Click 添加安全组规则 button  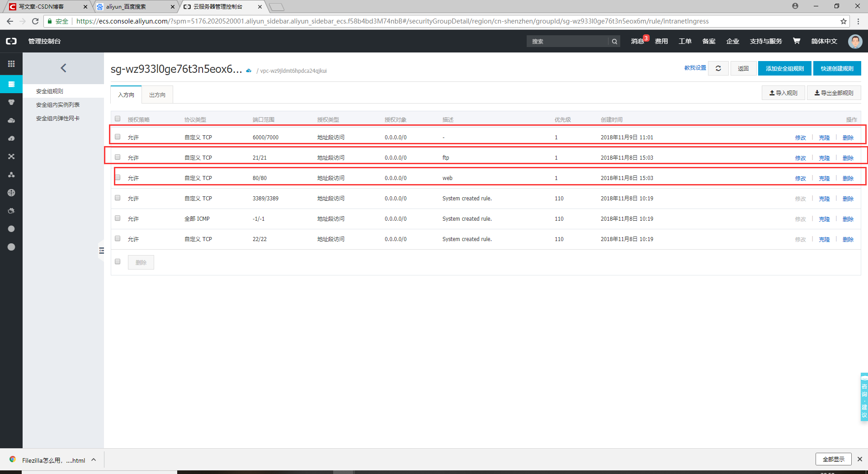coord(785,68)
